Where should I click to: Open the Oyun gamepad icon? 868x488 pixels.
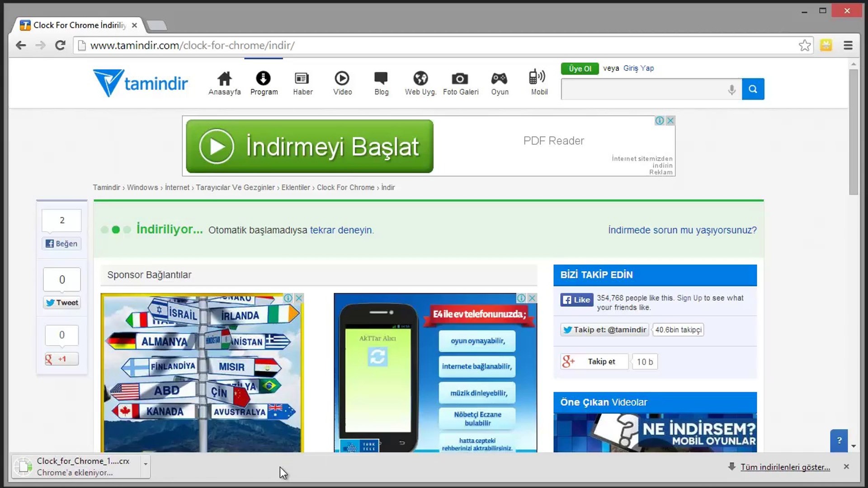[500, 79]
